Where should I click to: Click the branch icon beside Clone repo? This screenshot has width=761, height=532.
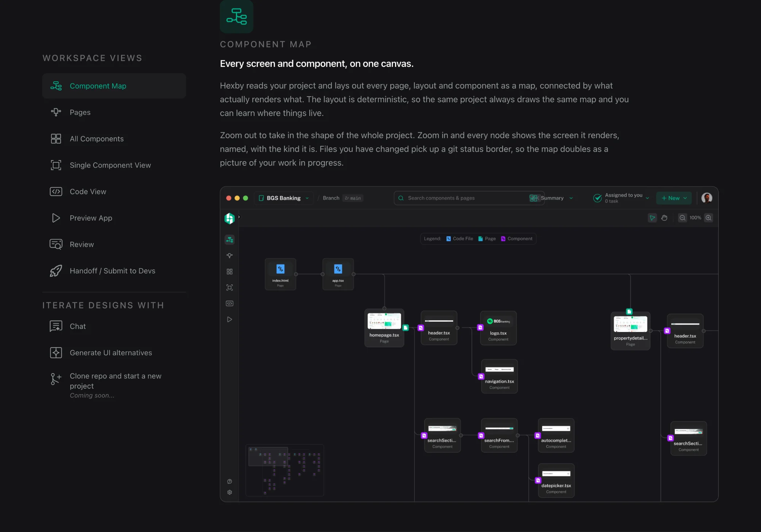(x=56, y=379)
